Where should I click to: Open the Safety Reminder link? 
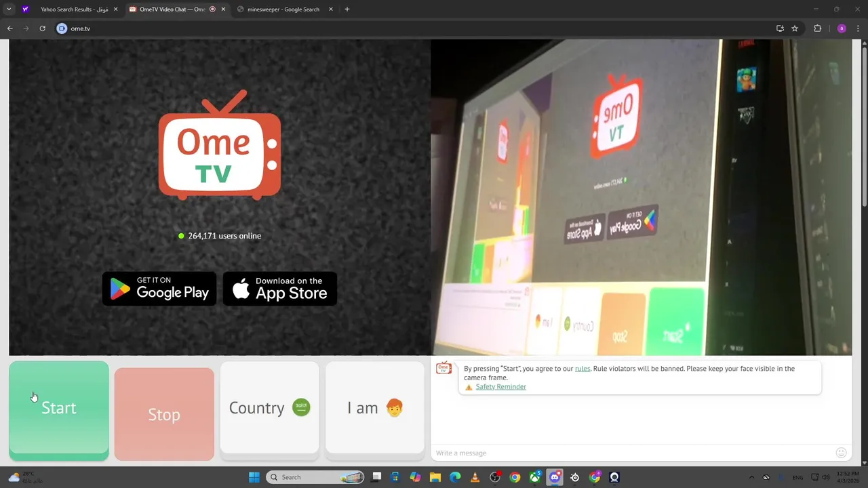pos(500,387)
